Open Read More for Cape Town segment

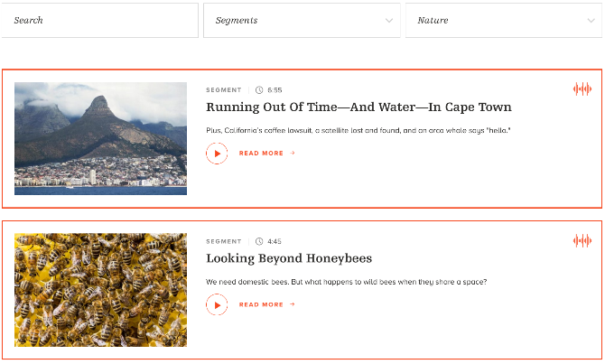tap(261, 154)
